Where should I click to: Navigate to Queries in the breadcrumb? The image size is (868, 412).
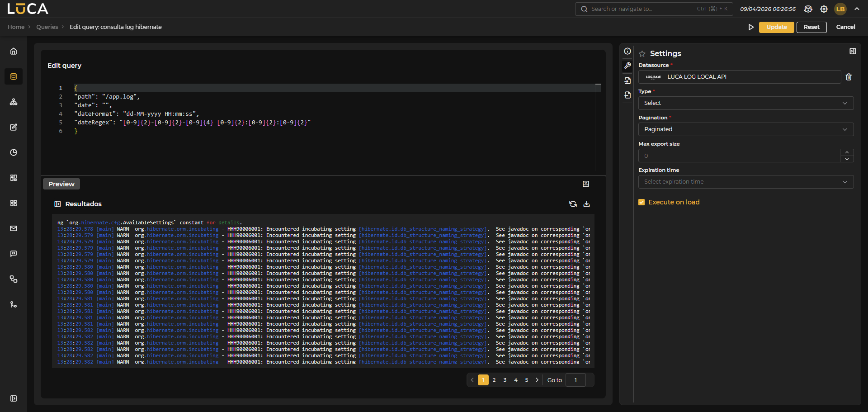pyautogui.click(x=47, y=27)
